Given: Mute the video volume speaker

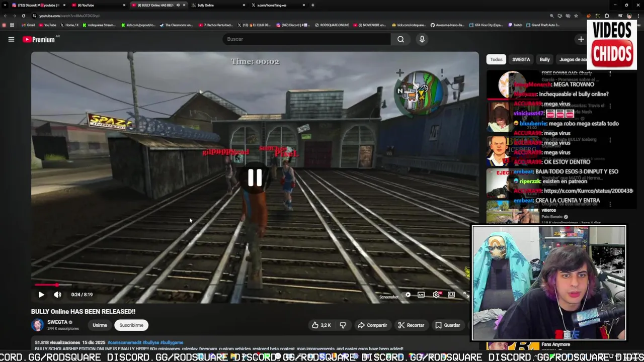Looking at the screenshot, I should pos(57,295).
